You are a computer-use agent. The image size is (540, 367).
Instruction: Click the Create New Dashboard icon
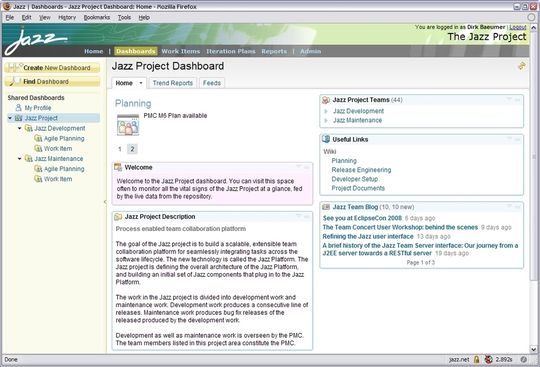click(14, 67)
